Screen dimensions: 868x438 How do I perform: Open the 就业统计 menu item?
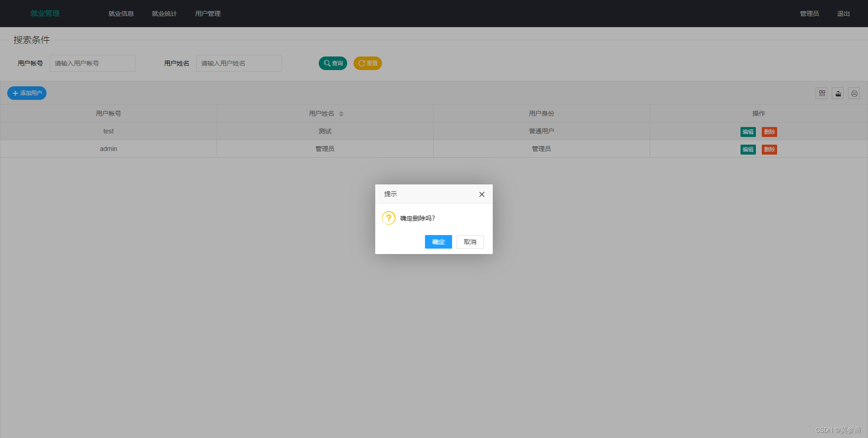pos(165,14)
